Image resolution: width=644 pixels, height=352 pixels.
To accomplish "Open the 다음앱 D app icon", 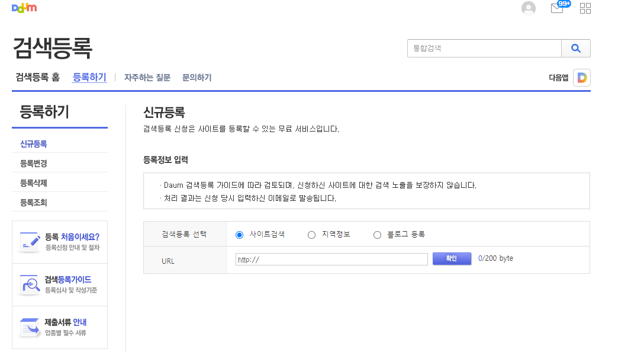I will point(582,78).
